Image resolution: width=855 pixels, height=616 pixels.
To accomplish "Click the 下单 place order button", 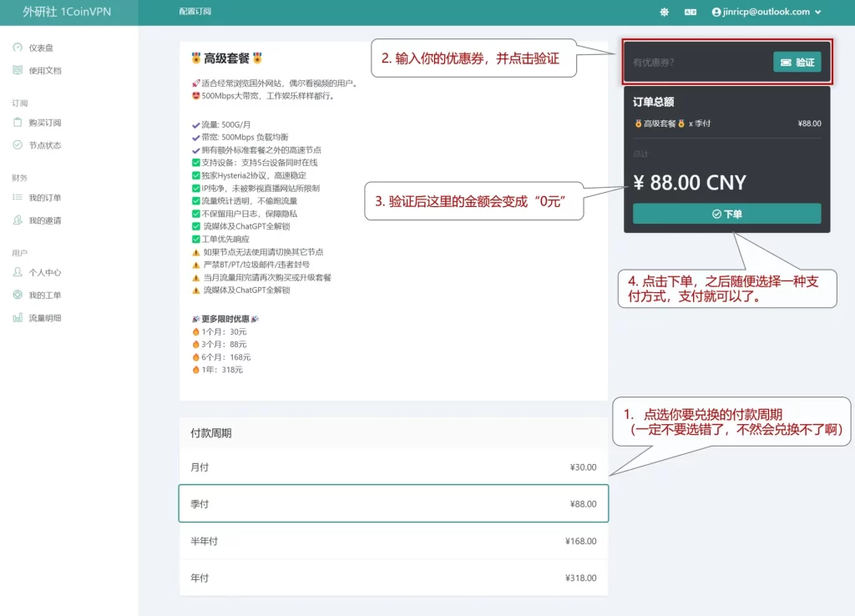I will [727, 214].
